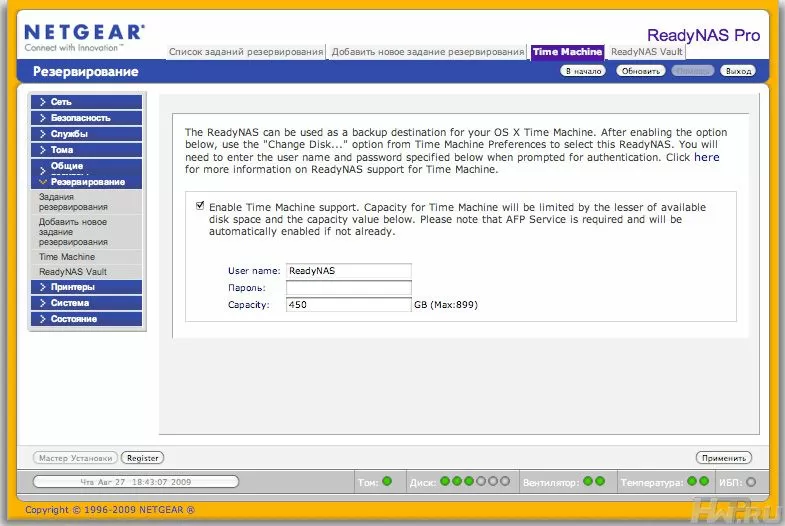The height and width of the screenshot is (526, 785).
Task: Click the Register button
Action: click(143, 457)
